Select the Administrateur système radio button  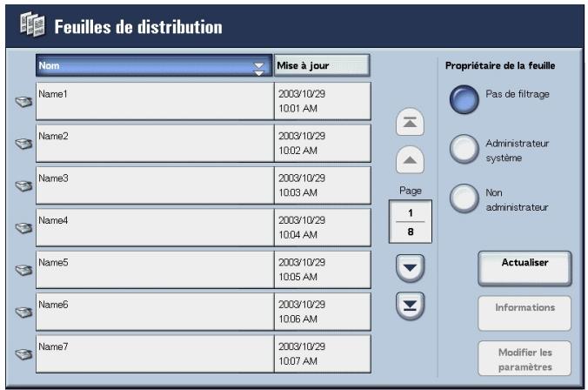click(x=464, y=149)
